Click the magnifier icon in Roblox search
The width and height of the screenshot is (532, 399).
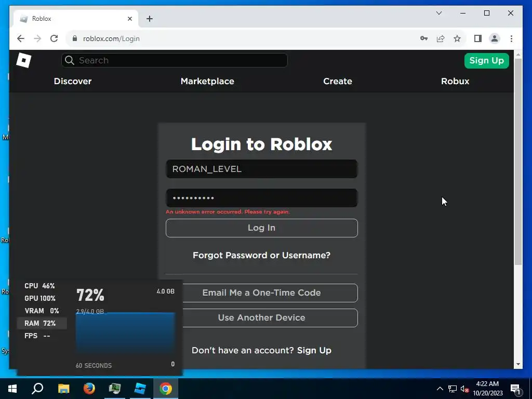(70, 60)
